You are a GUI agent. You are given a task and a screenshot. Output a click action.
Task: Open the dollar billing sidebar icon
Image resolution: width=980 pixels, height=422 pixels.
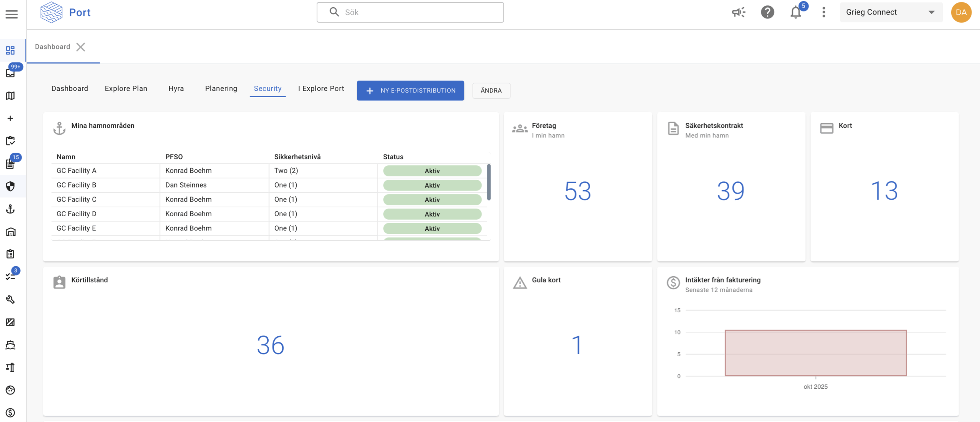point(10,412)
